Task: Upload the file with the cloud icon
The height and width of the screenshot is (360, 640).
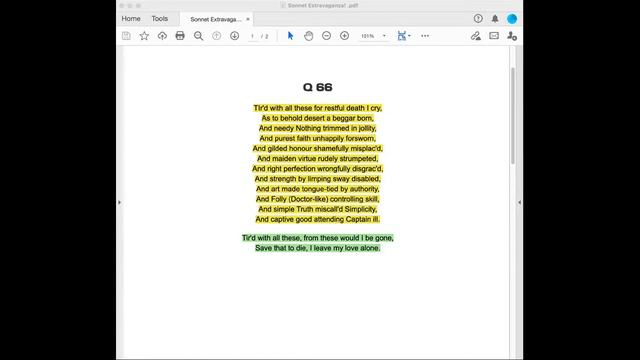Action: [x=162, y=36]
